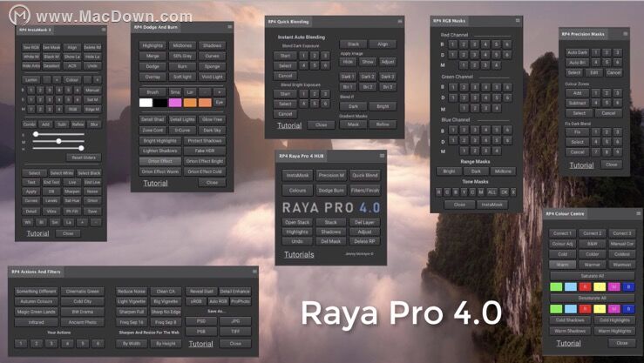Select the Sponge button in Dodge And Burn
The image size is (644, 363).
point(212,66)
